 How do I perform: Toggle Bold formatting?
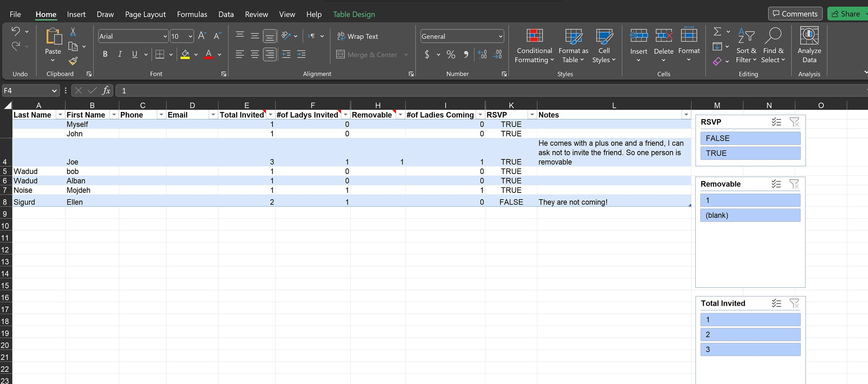pyautogui.click(x=105, y=54)
